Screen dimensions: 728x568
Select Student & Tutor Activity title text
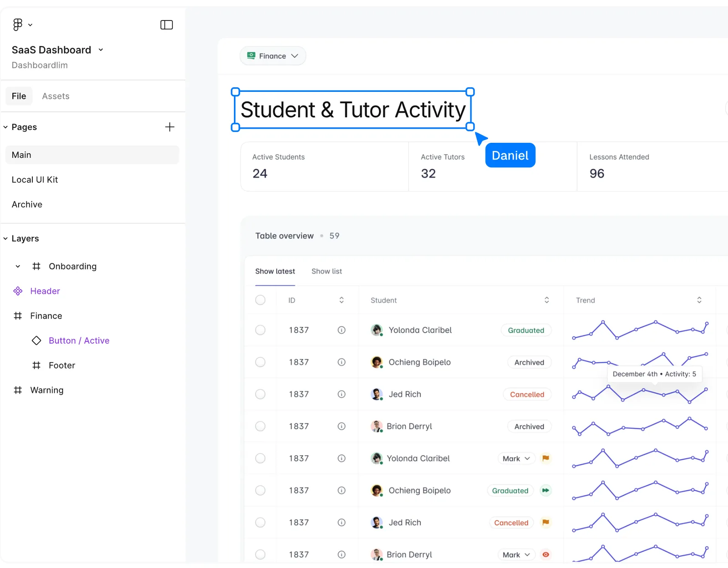tap(353, 110)
